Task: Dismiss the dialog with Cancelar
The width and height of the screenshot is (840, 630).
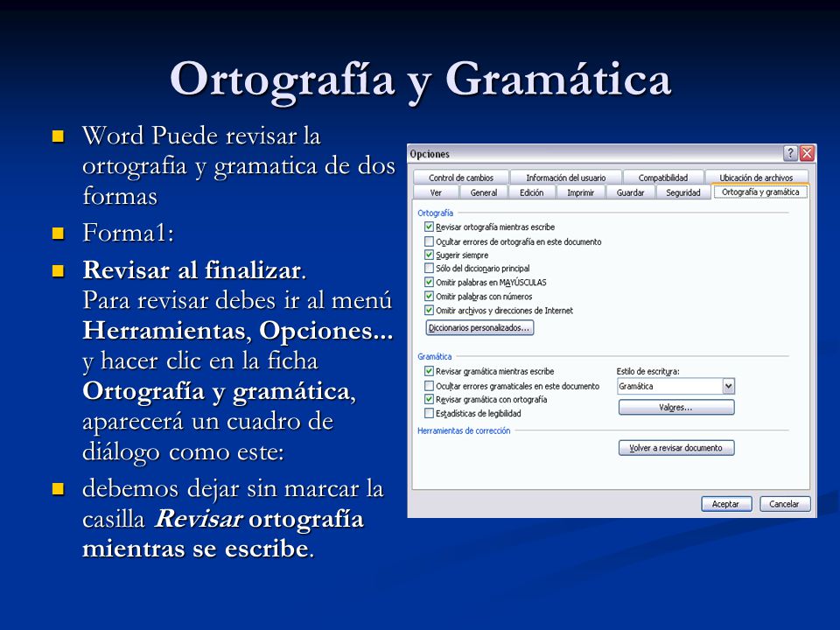Action: [x=785, y=504]
